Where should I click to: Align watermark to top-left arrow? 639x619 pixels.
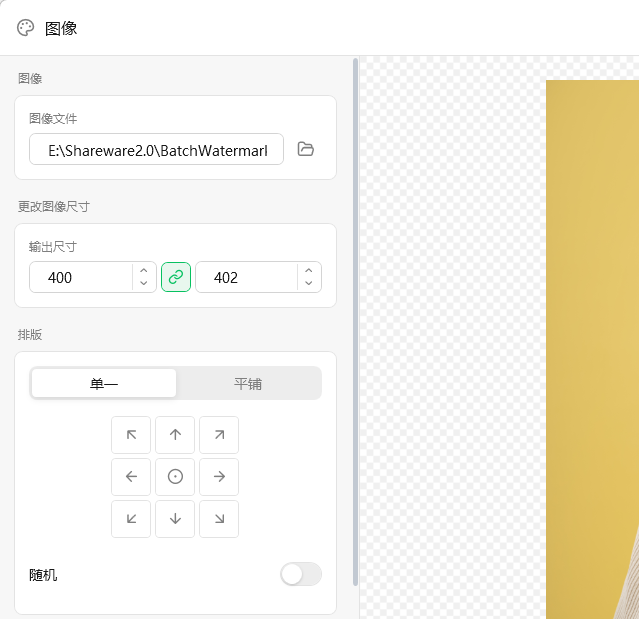(x=131, y=435)
